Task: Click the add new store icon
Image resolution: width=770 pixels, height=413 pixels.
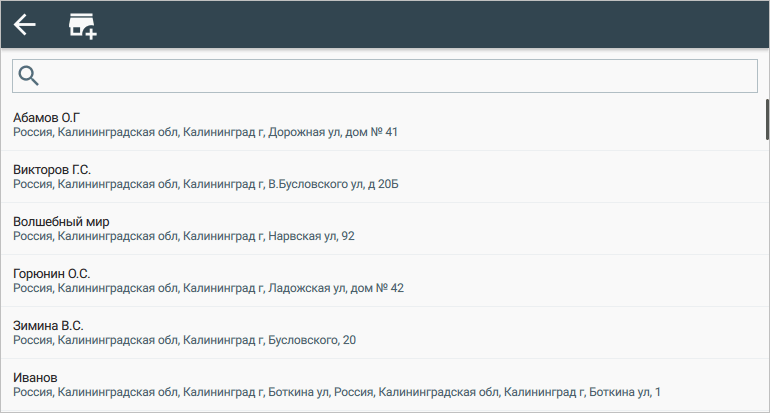Action: pos(82,26)
